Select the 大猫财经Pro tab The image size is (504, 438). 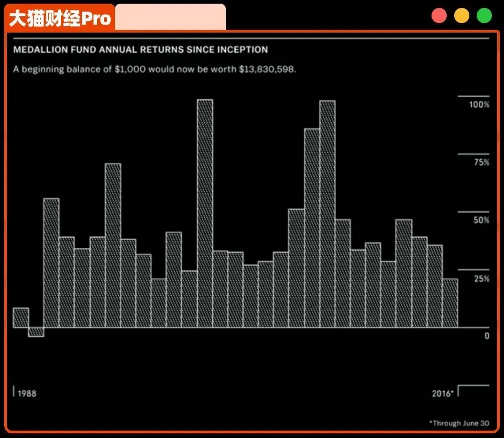click(x=60, y=18)
